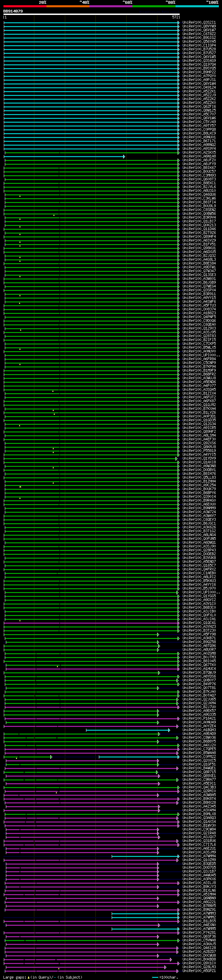
Task: Click the cyan ~100% identity legend segment
Action: tap(197, 6)
